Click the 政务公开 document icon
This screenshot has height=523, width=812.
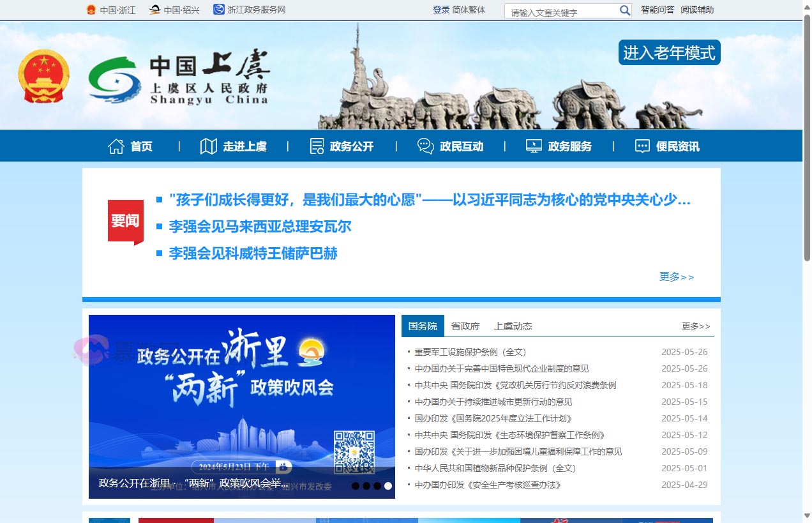(316, 146)
